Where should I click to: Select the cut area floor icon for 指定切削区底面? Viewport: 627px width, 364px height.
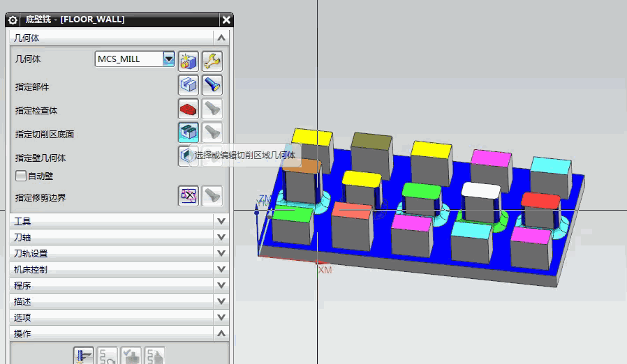pyautogui.click(x=189, y=132)
